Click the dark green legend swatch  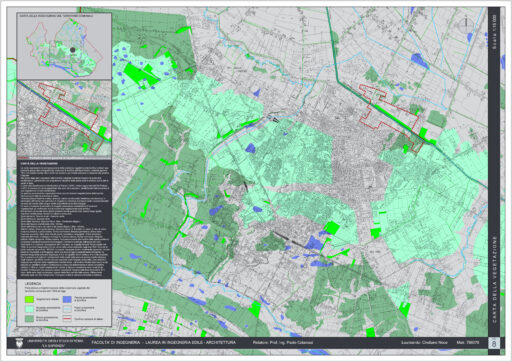click(x=30, y=319)
